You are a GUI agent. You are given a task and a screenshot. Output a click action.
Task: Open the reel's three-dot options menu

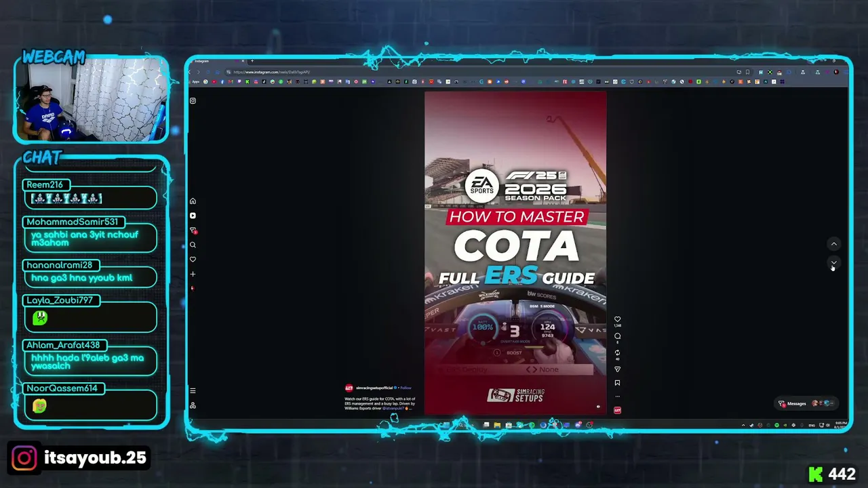click(617, 396)
